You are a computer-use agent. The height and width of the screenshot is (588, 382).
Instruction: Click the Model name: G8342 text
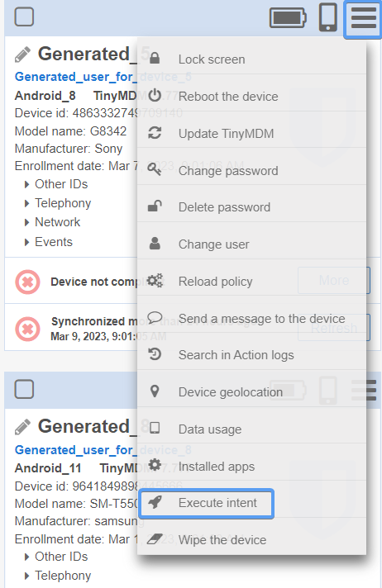(70, 130)
